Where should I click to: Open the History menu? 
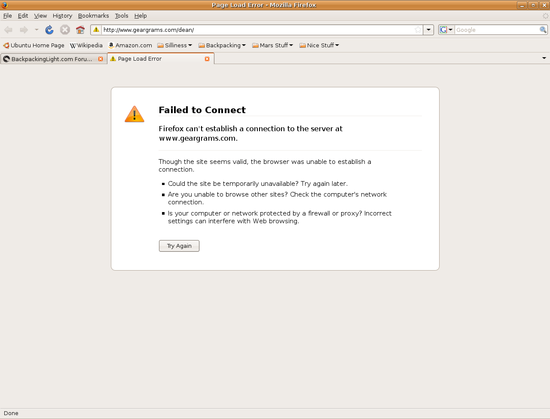point(62,16)
